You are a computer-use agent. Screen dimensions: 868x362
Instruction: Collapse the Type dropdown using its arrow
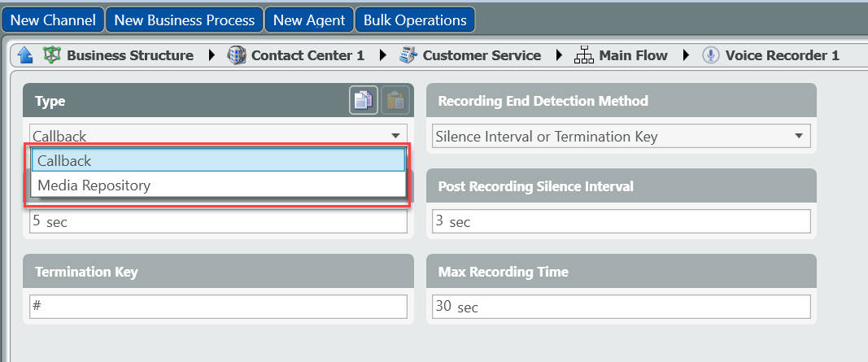pos(395,137)
